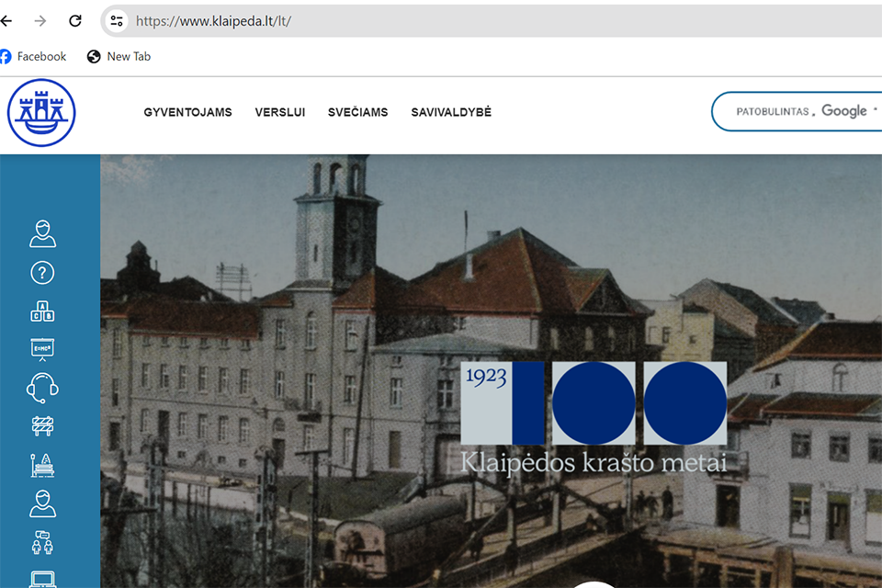The height and width of the screenshot is (588, 882).
Task: Click the headset support icon in sidebar
Action: pos(42,389)
